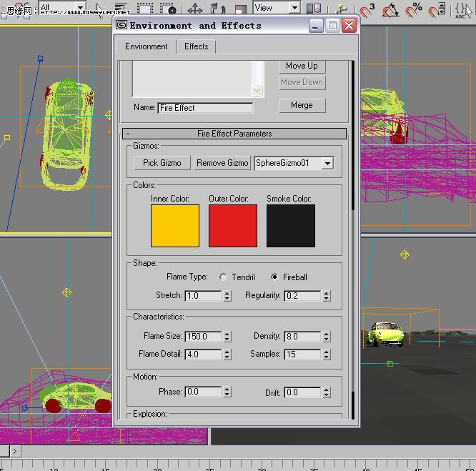Click the Samples value field
The height and width of the screenshot is (471, 476).
pos(302,355)
